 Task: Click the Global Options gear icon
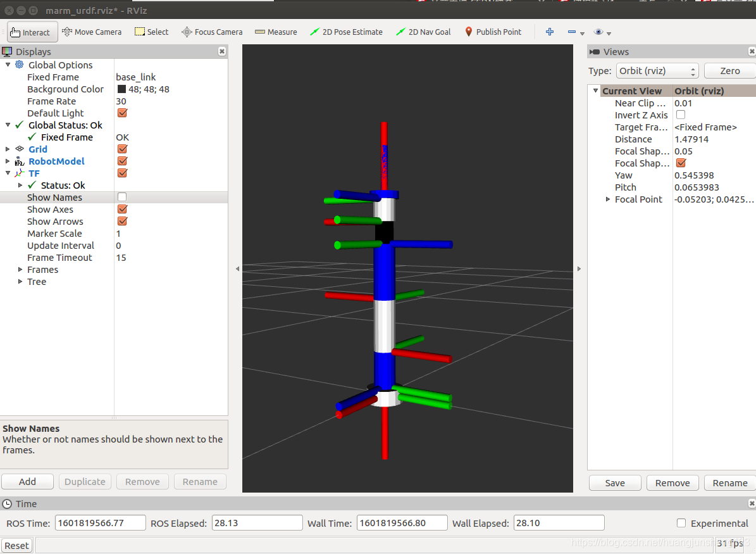[20, 65]
